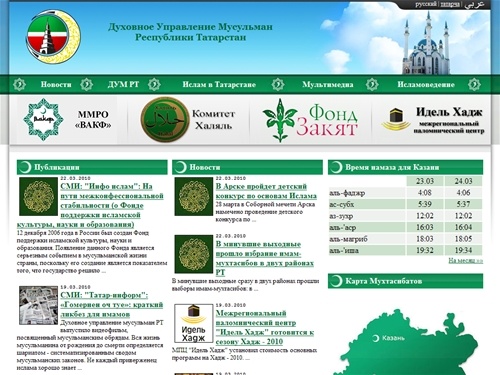The width and height of the screenshot is (500, 375).
Task: Open the Новости menu item
Action: [x=56, y=84]
